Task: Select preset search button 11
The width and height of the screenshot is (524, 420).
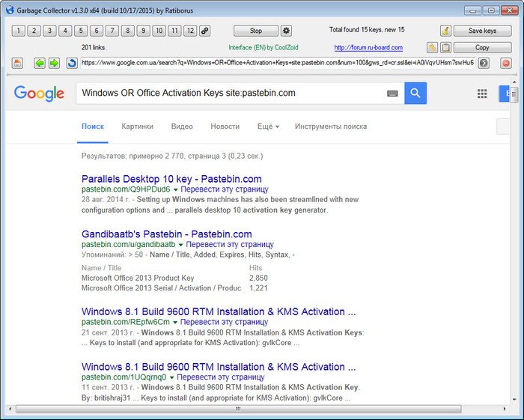Action: pyautogui.click(x=174, y=31)
